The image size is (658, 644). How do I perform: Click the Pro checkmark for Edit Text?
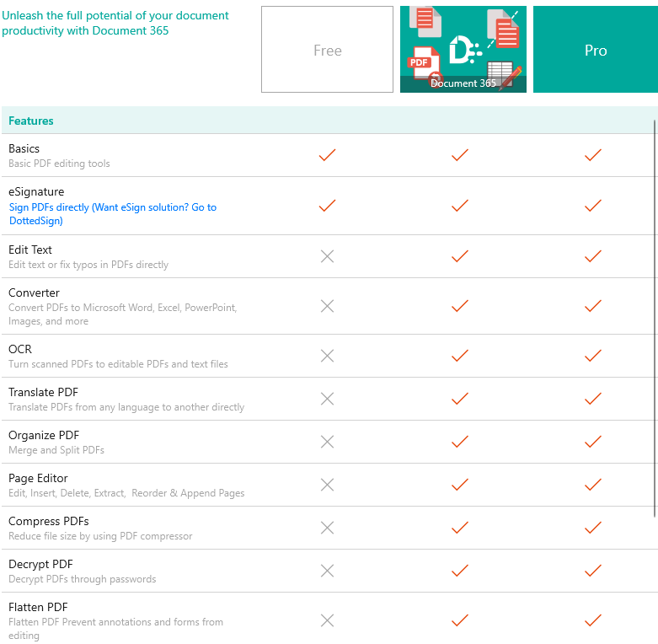[593, 256]
